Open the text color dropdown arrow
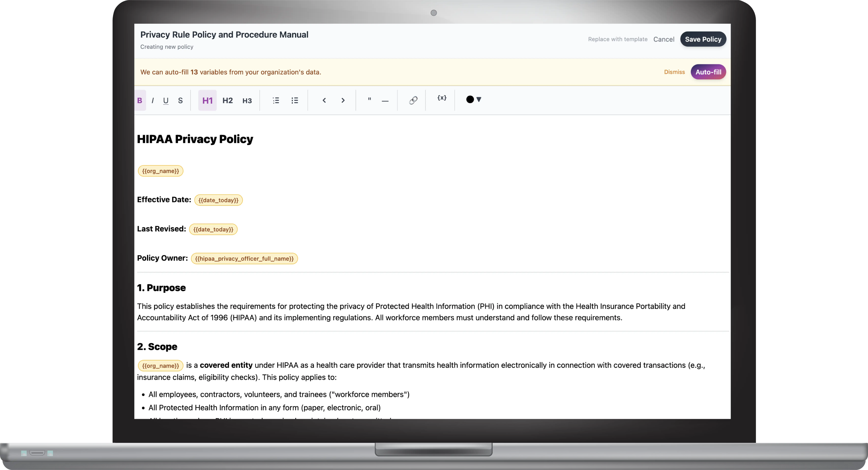Screen dimensions: 868x470 coord(479,99)
